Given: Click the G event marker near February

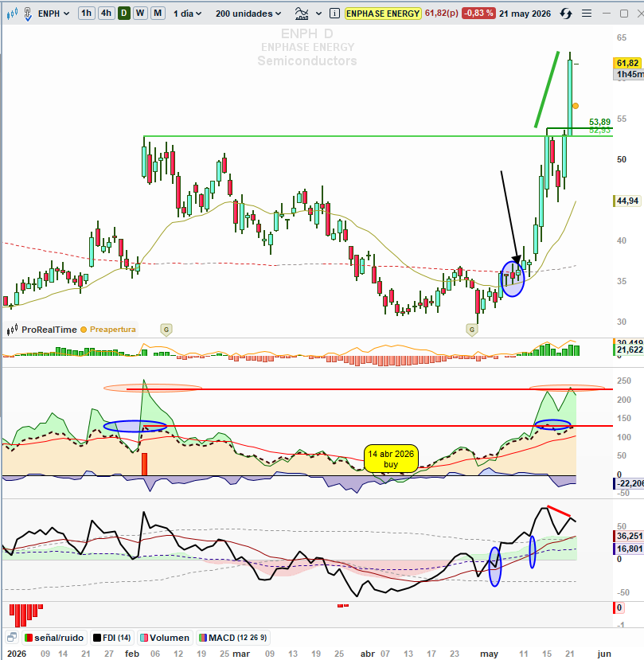Looking at the screenshot, I should point(166,330).
